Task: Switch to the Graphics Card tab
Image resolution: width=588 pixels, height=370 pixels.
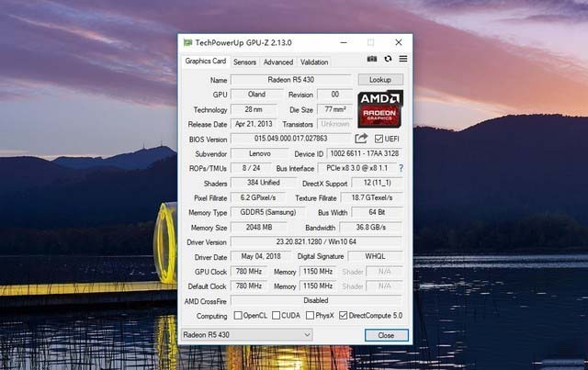Action: click(206, 62)
